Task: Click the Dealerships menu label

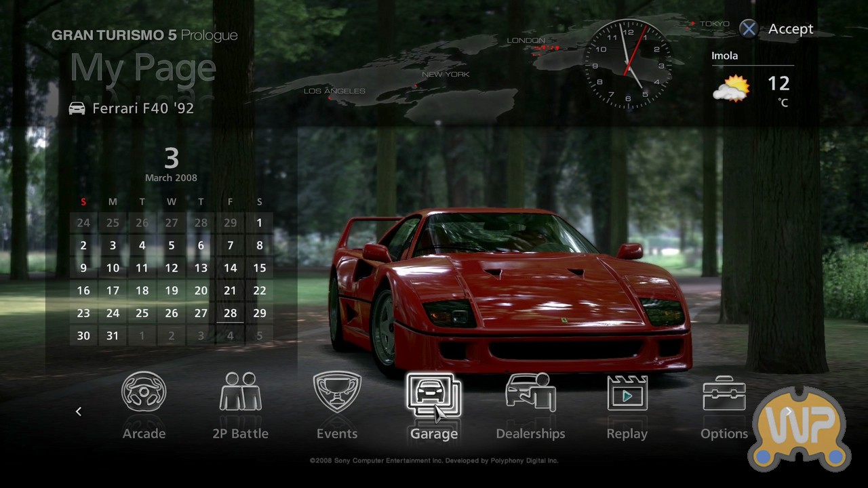Action: coord(530,434)
